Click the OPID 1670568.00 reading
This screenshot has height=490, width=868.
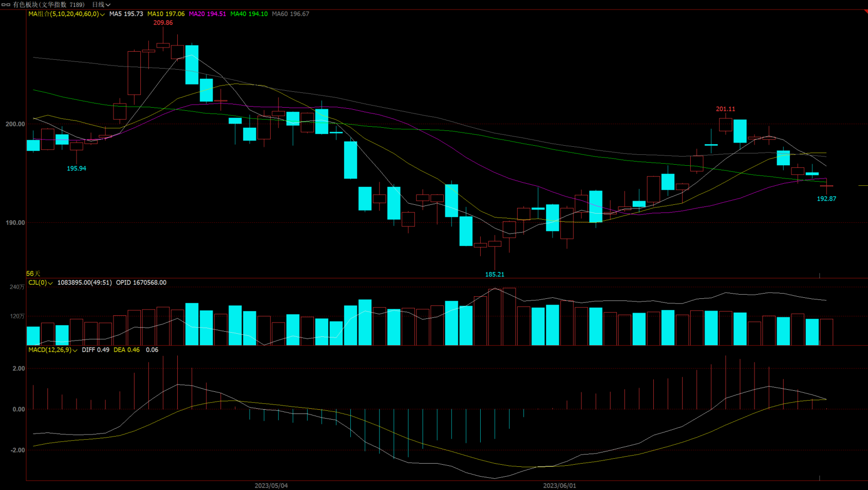click(x=141, y=283)
